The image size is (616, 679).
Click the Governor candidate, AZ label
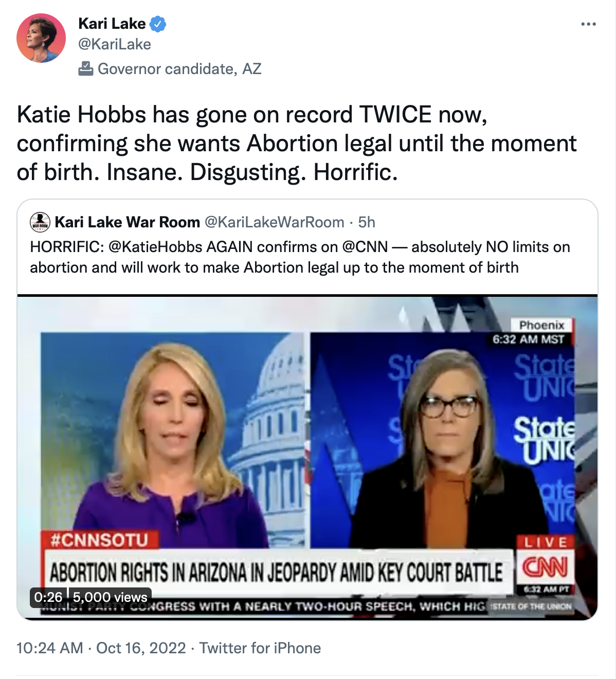[179, 68]
